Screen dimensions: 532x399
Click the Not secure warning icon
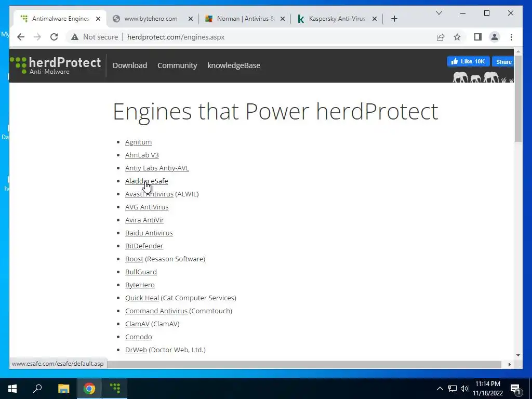(75, 37)
